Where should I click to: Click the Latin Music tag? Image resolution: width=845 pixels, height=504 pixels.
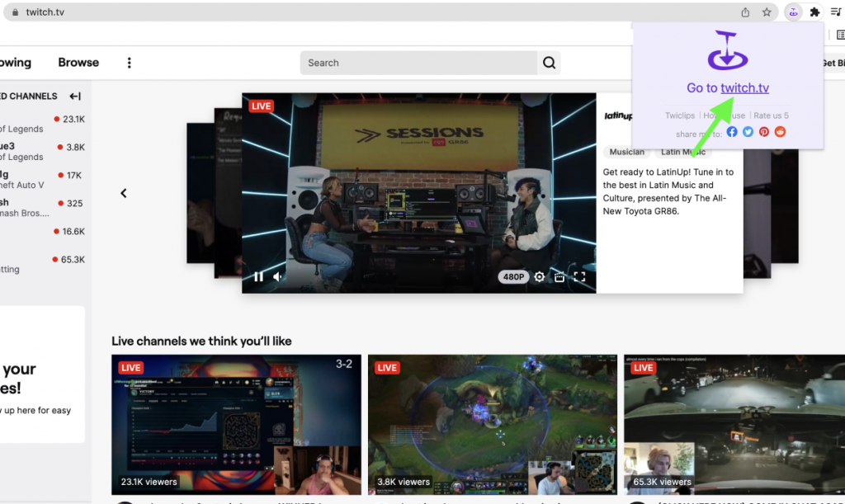[x=682, y=152]
